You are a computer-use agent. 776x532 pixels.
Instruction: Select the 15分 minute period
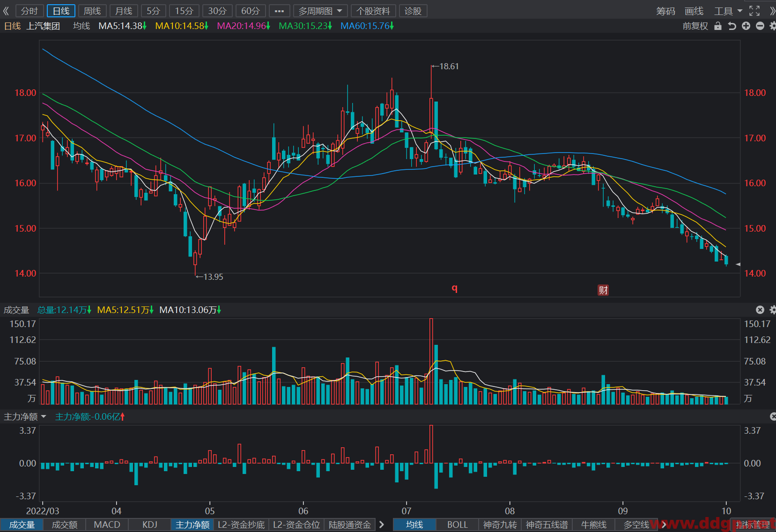pos(184,11)
